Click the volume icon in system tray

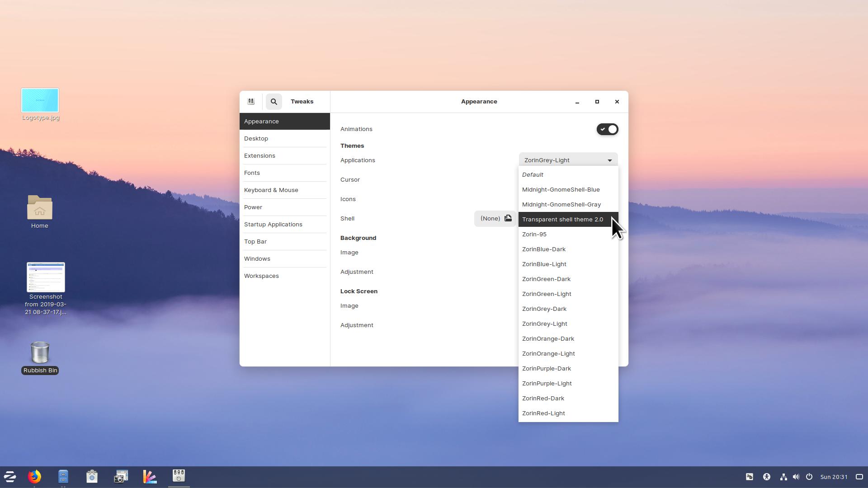[796, 477]
